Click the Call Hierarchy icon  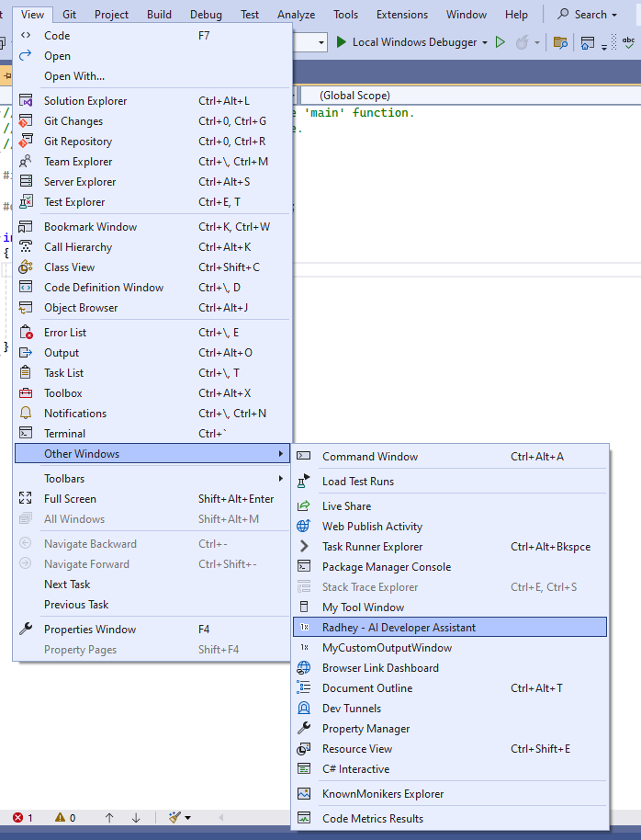coord(25,247)
